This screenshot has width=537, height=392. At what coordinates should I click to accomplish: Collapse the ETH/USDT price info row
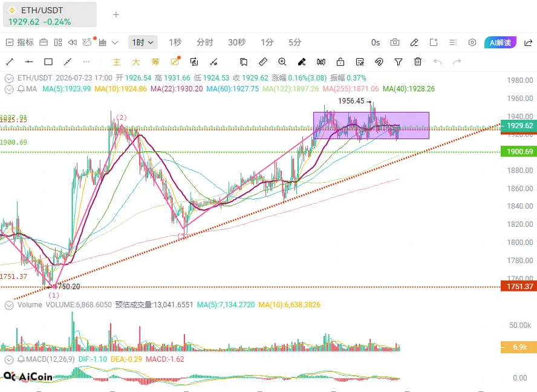9,78
